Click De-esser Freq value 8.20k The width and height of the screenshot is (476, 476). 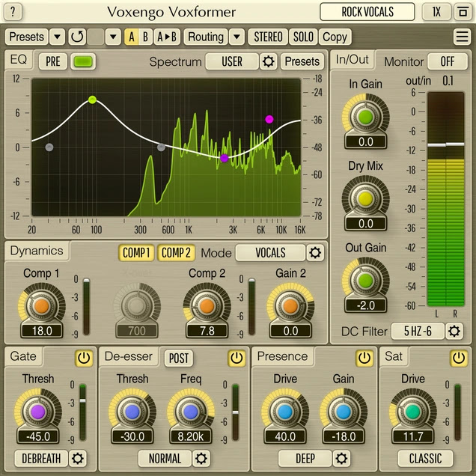pos(191,436)
